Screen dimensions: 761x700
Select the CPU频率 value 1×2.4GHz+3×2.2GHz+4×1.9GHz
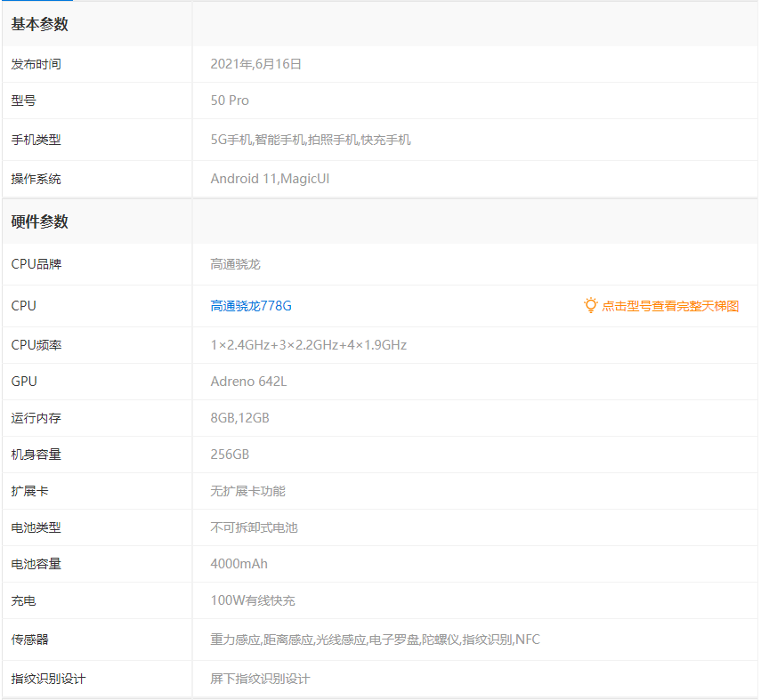(x=310, y=344)
